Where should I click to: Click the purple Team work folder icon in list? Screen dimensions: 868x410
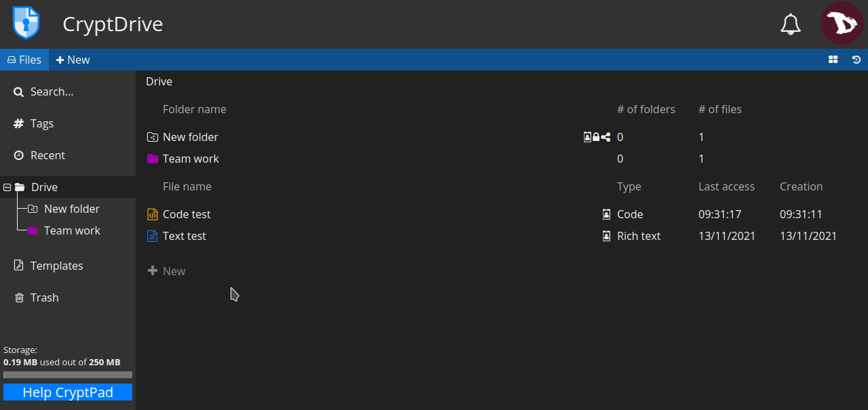pyautogui.click(x=153, y=159)
